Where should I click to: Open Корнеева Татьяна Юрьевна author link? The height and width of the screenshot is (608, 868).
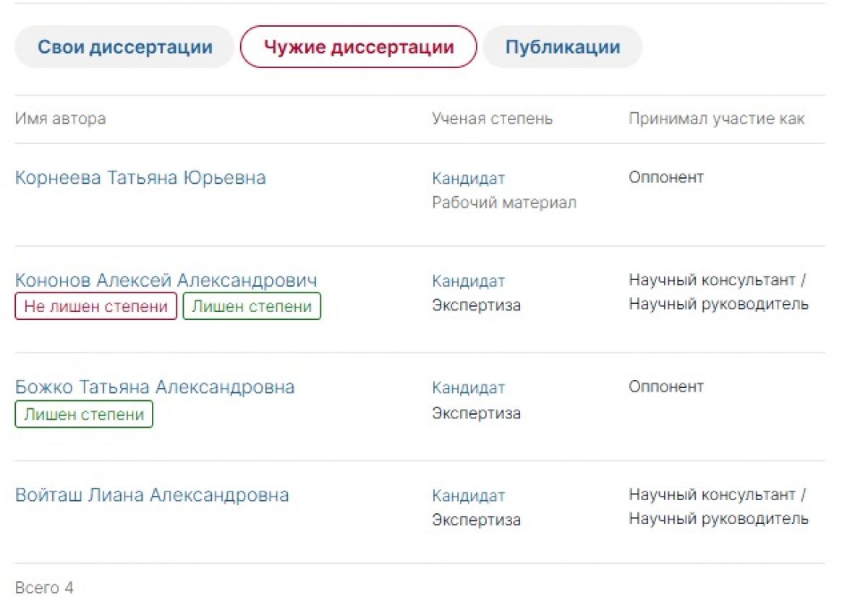[140, 178]
